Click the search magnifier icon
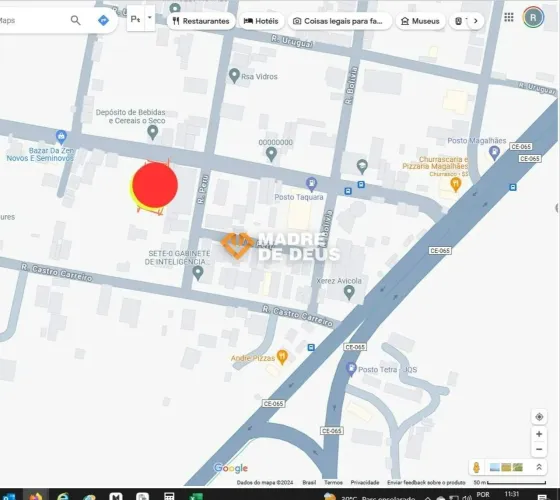560x500 pixels. point(75,20)
